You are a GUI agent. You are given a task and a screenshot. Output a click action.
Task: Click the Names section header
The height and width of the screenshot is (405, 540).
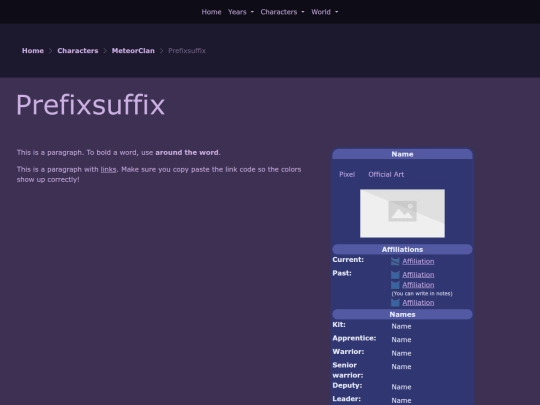coord(402,314)
